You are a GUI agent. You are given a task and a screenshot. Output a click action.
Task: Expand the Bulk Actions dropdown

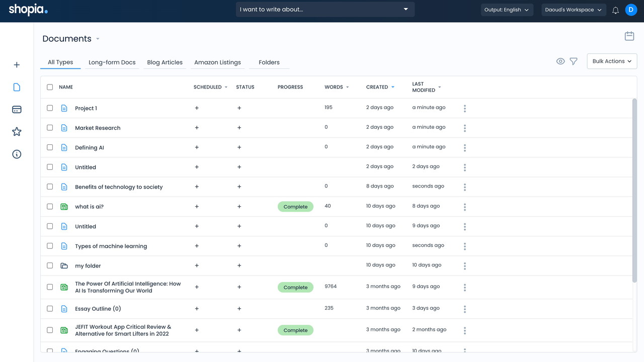612,61
